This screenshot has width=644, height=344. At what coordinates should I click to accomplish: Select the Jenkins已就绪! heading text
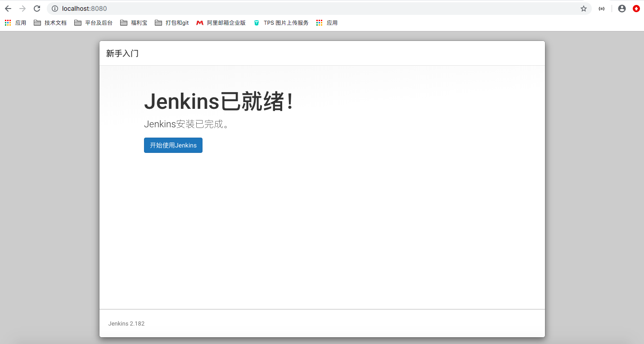tap(219, 101)
